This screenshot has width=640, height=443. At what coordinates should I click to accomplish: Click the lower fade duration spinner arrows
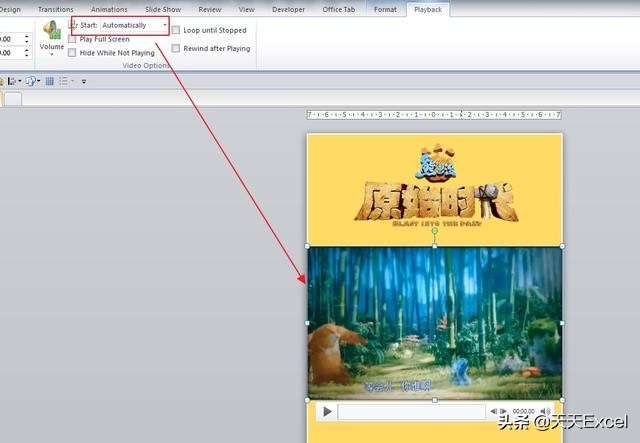tap(27, 53)
